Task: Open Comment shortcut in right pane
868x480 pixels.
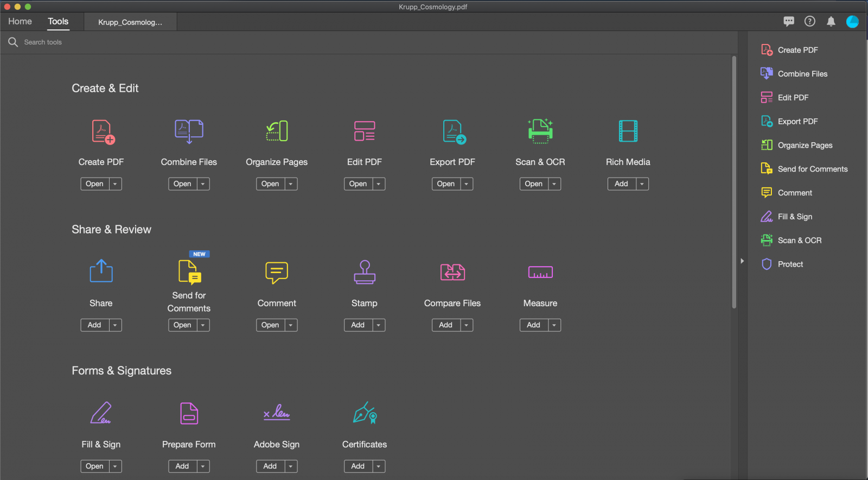Action: pyautogui.click(x=786, y=193)
